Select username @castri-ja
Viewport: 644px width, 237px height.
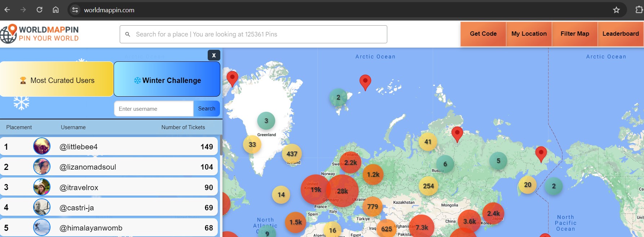(76, 208)
